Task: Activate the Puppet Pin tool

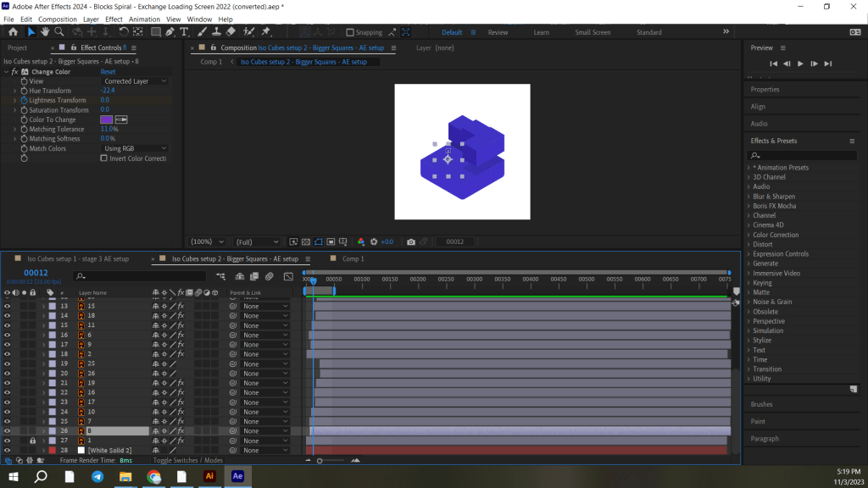Action: pos(266,32)
